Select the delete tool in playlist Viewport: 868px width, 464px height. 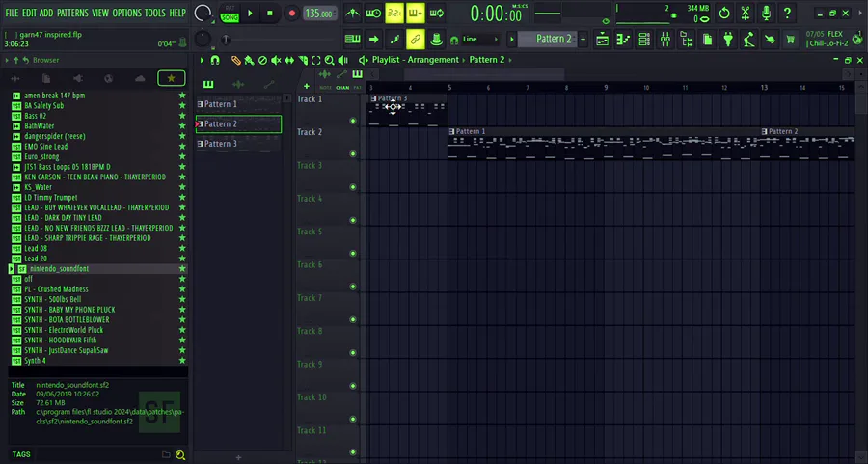(263, 60)
